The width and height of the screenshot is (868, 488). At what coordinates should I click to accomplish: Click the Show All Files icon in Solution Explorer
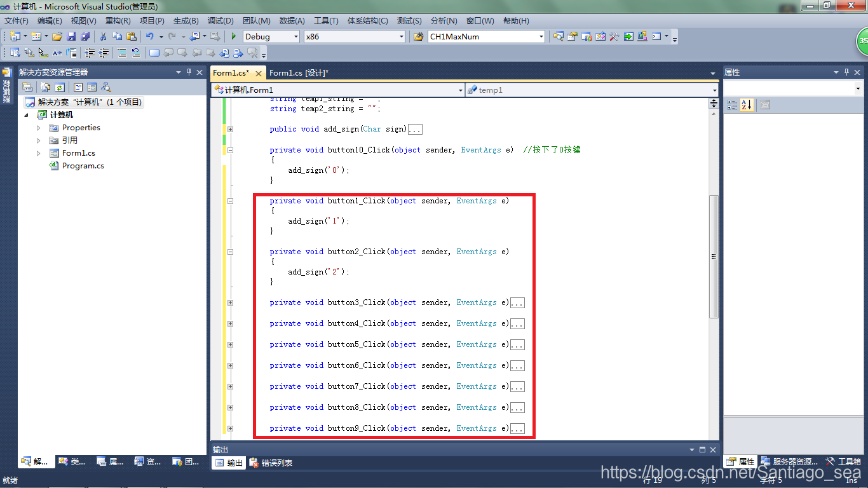(x=46, y=87)
